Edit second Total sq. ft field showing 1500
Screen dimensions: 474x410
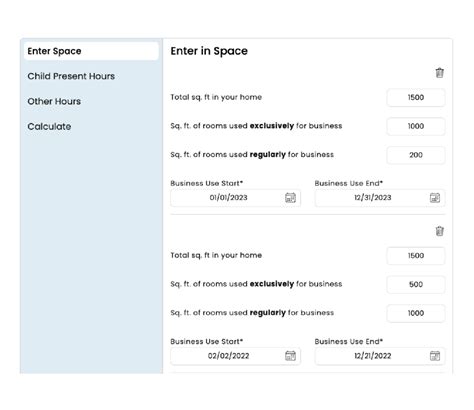point(416,256)
